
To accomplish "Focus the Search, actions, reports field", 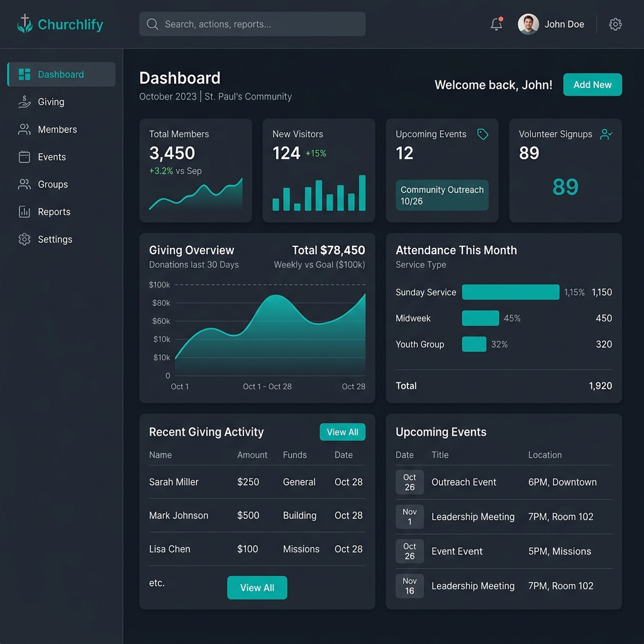I will [252, 25].
